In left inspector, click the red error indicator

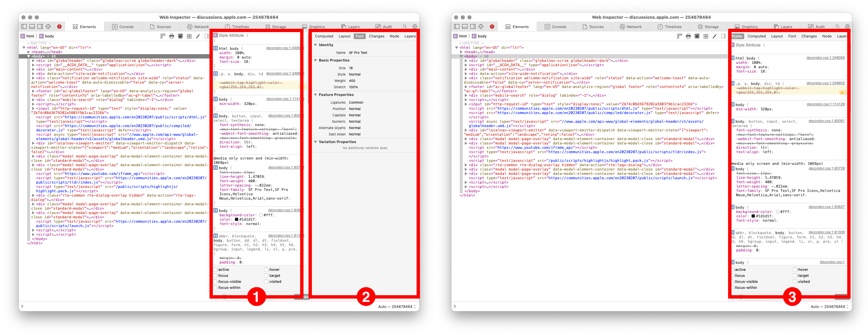point(59,26)
